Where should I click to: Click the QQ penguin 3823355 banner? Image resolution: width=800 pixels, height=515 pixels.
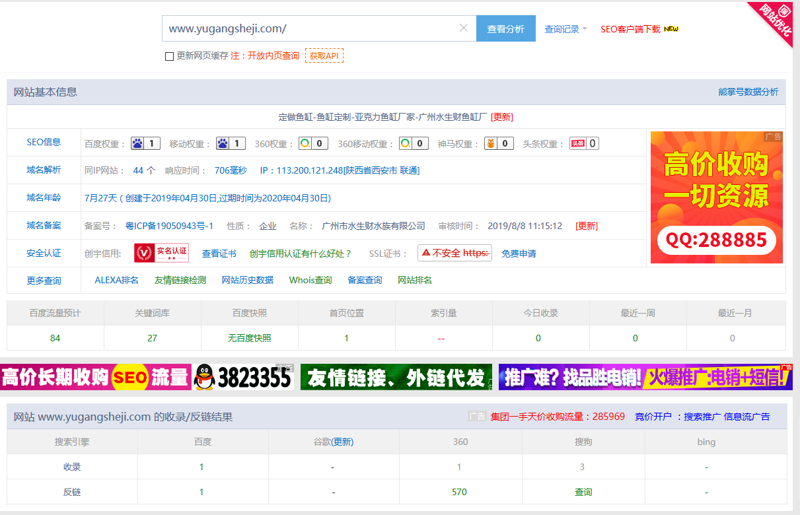click(x=243, y=377)
